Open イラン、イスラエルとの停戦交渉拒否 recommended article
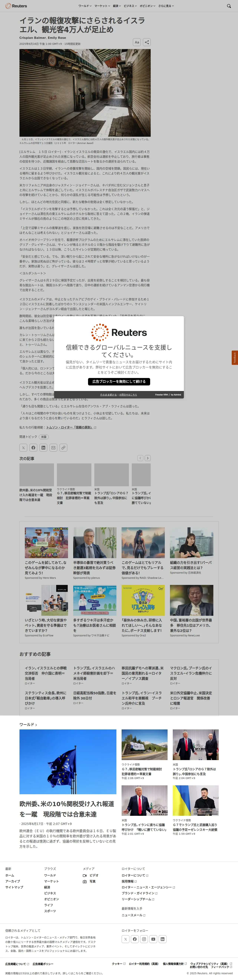Screen dimensions: 238x980 46,673
